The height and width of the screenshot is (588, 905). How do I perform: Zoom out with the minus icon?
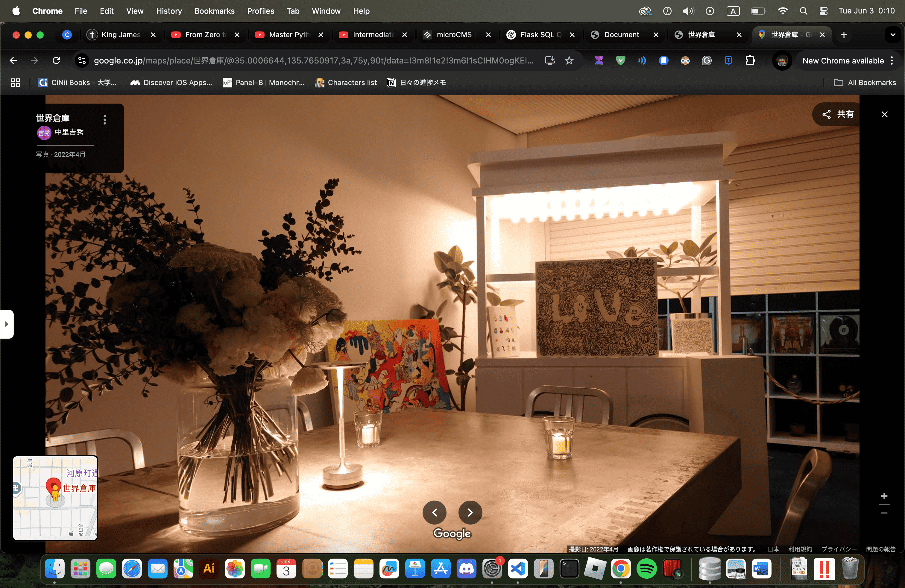pyautogui.click(x=884, y=513)
